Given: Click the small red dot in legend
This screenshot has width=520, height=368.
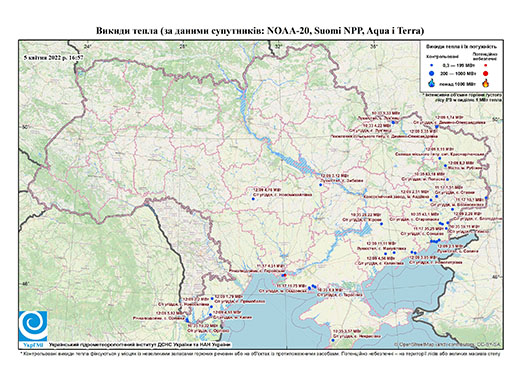Looking at the screenshot, I should [x=485, y=65].
